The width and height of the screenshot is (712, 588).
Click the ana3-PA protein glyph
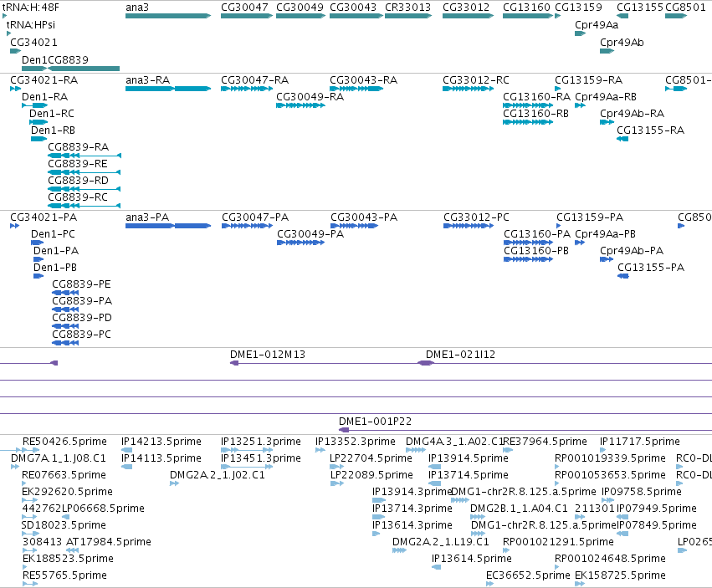168,226
